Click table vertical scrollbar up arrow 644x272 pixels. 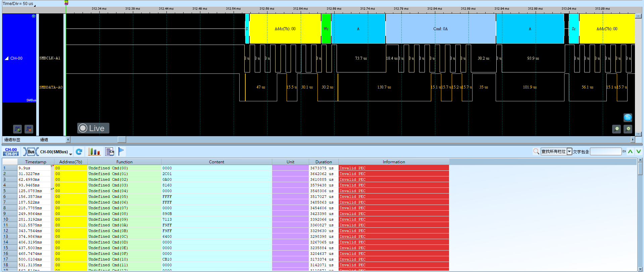pyautogui.click(x=640, y=161)
